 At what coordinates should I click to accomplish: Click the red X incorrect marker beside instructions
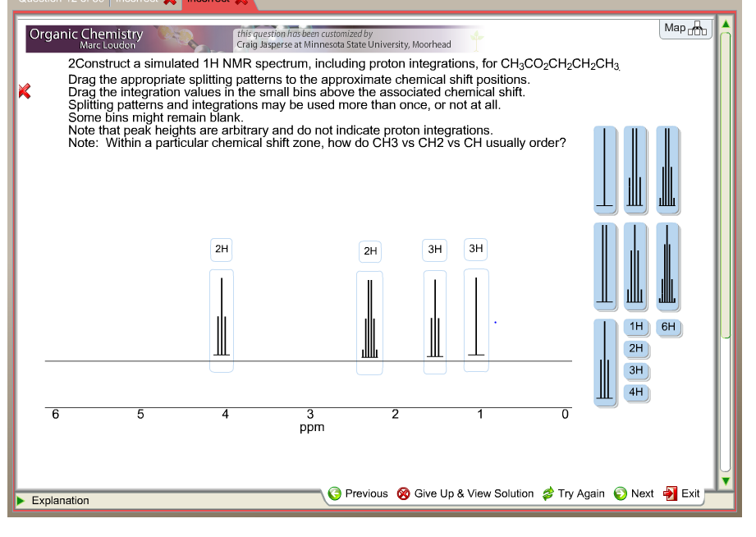[x=24, y=90]
